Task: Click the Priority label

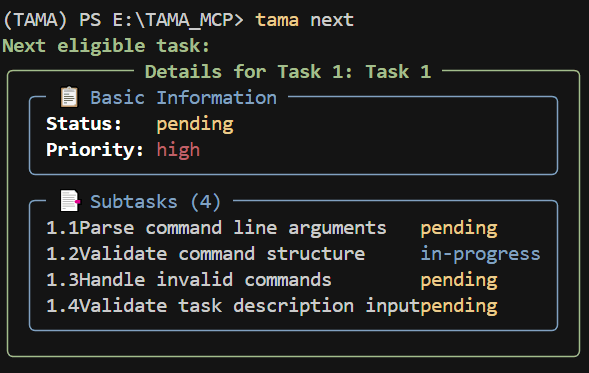Action: point(95,150)
